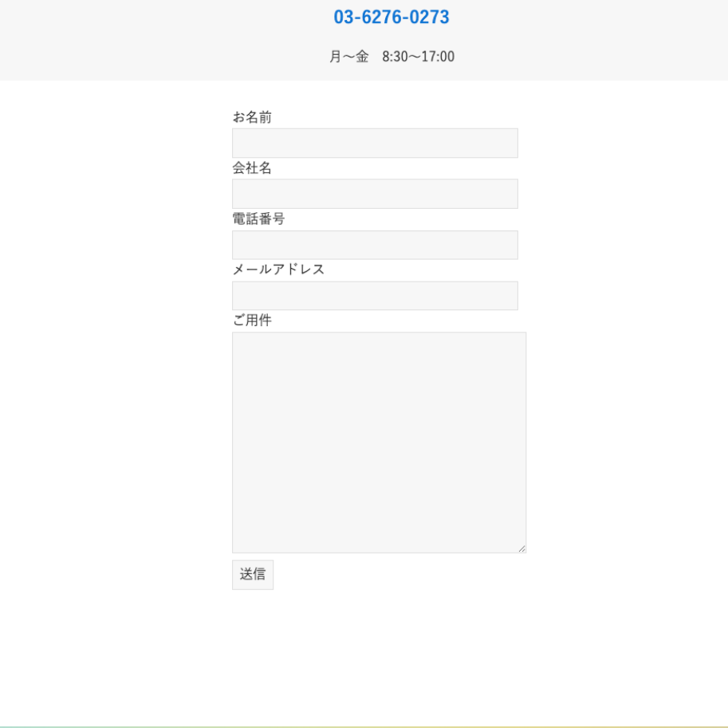Focus the お名前 name input field

375,144
